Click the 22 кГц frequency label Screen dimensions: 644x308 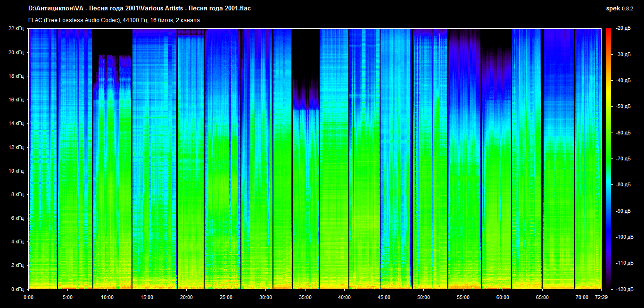pyautogui.click(x=17, y=28)
